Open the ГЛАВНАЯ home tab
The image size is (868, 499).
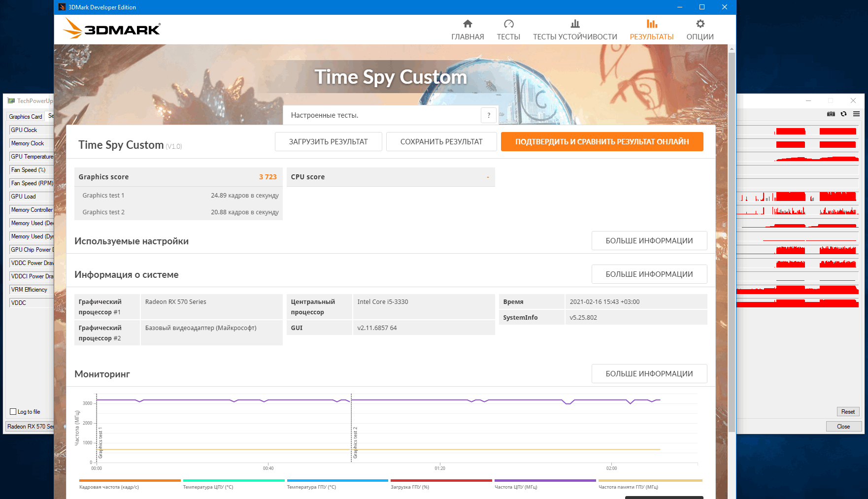467,30
